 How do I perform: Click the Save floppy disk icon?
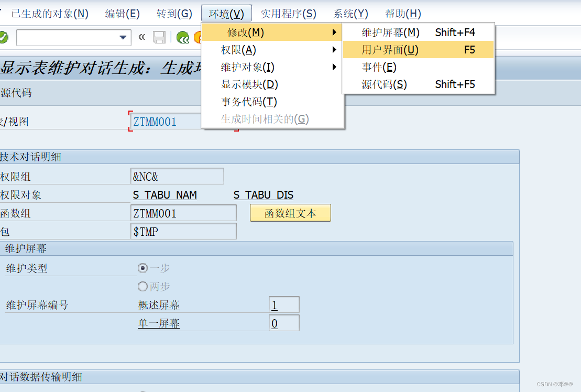point(159,37)
